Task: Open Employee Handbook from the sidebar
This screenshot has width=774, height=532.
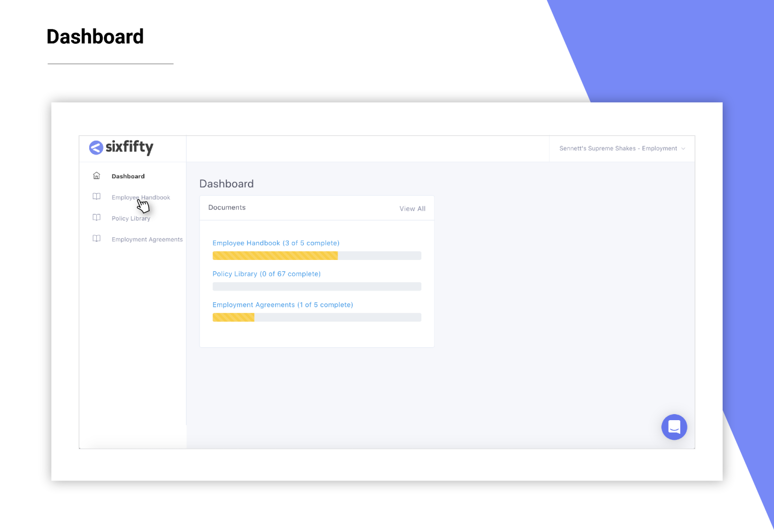Action: [141, 197]
